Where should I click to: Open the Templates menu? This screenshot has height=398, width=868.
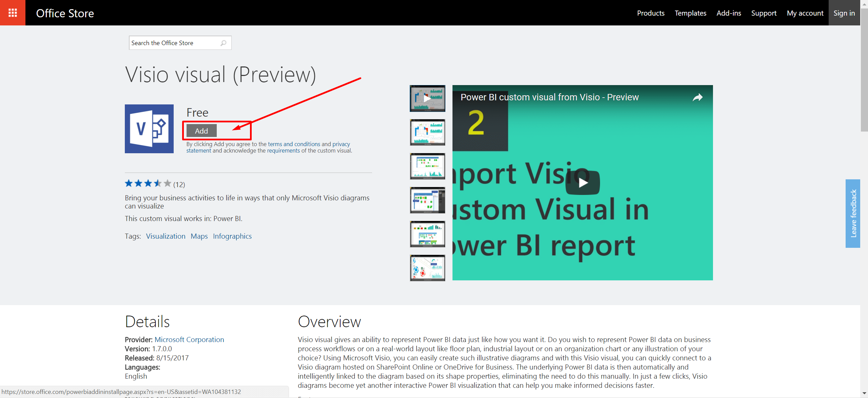(690, 13)
